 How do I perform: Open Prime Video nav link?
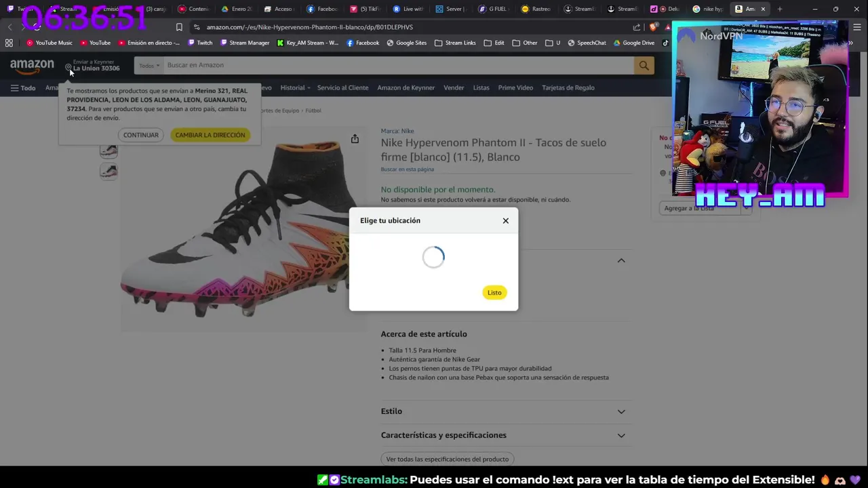click(515, 87)
